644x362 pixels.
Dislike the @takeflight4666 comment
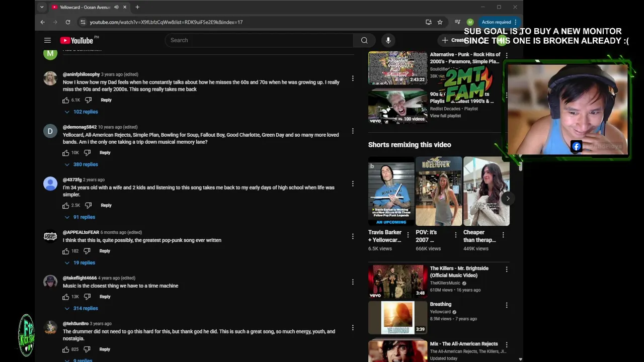coord(87,297)
